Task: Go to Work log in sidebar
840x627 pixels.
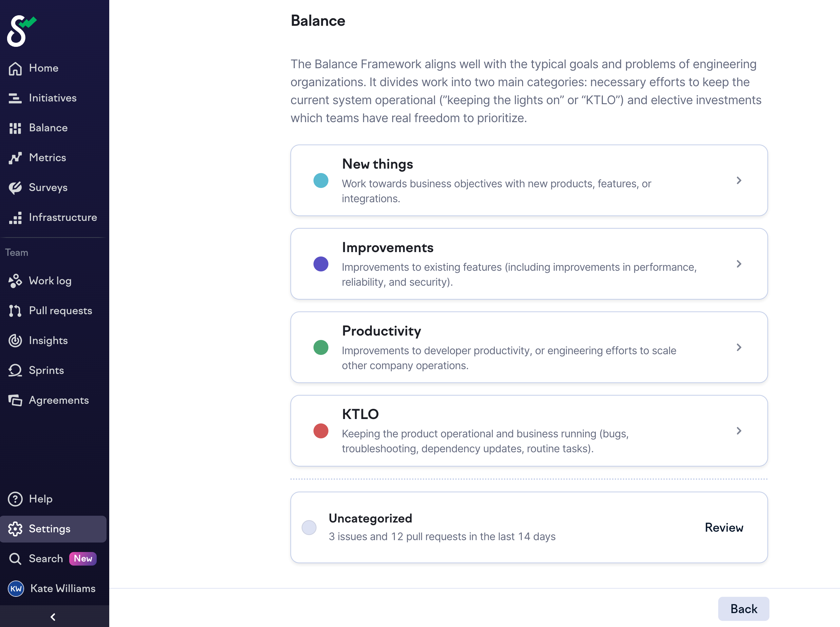Action: click(x=50, y=281)
